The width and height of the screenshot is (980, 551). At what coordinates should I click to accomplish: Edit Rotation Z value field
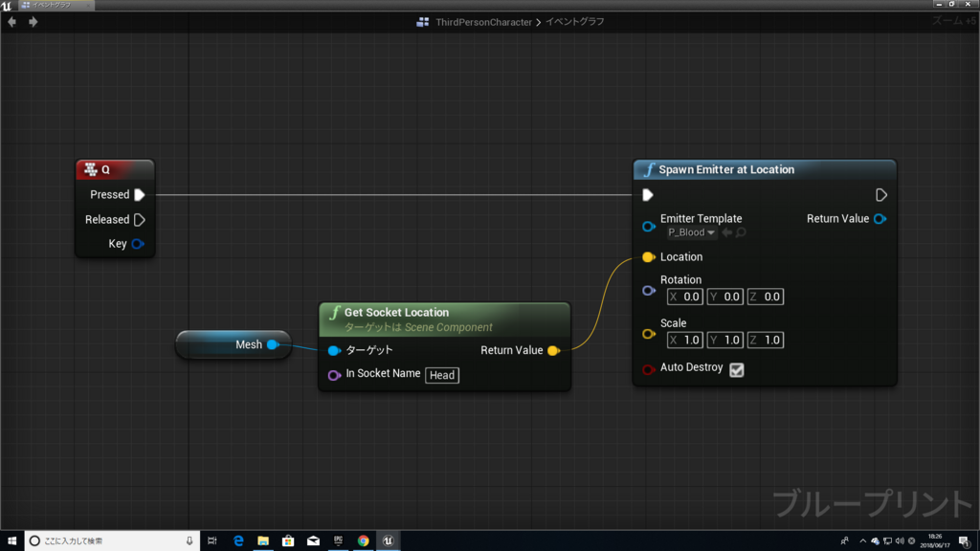(766, 297)
